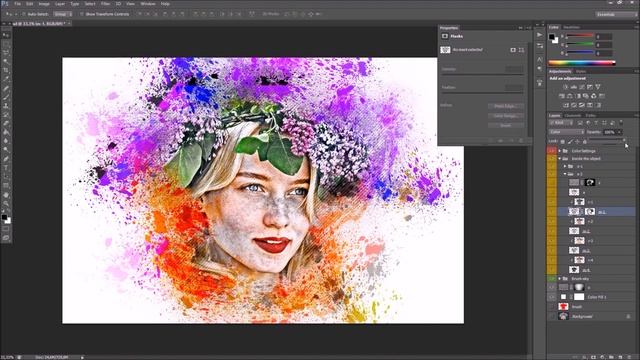Toggle visibility of the Background layer

(x=551, y=316)
